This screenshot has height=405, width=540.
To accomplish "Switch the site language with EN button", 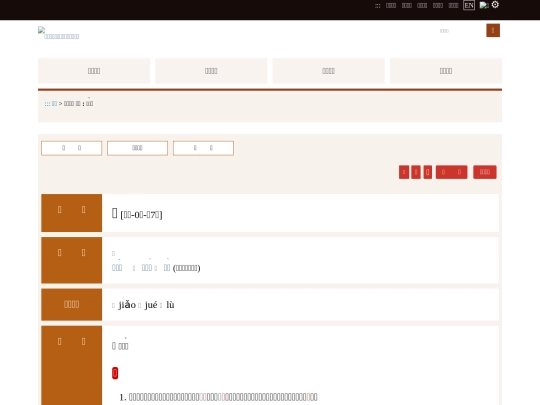I will pos(469,5).
